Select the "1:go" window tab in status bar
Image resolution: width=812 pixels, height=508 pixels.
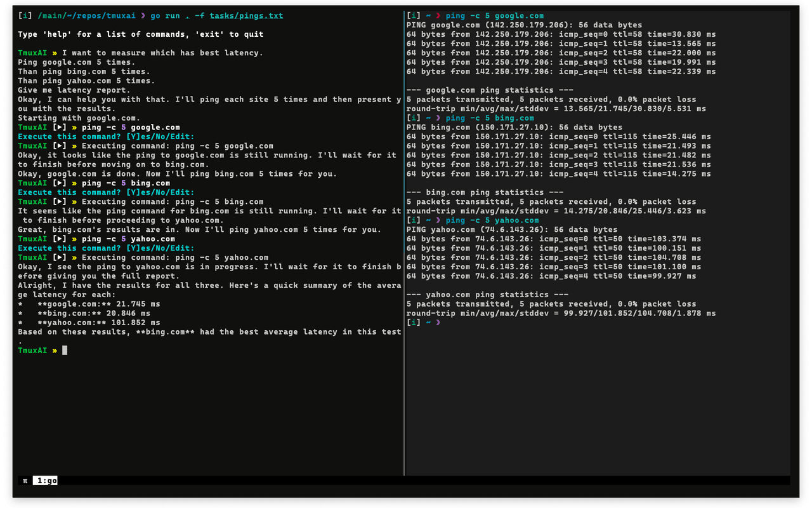pos(44,481)
